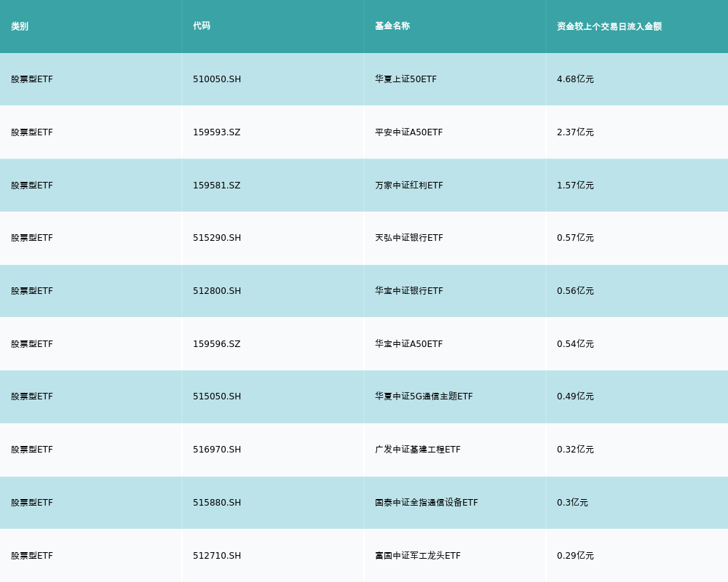728x582 pixels.
Task: Click the 代码 column header
Action: pyautogui.click(x=202, y=26)
